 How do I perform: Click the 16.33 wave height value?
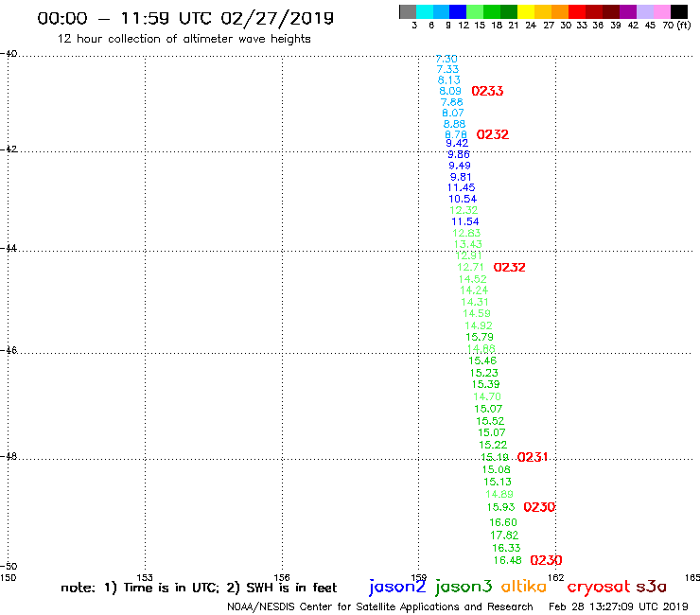[x=506, y=548]
